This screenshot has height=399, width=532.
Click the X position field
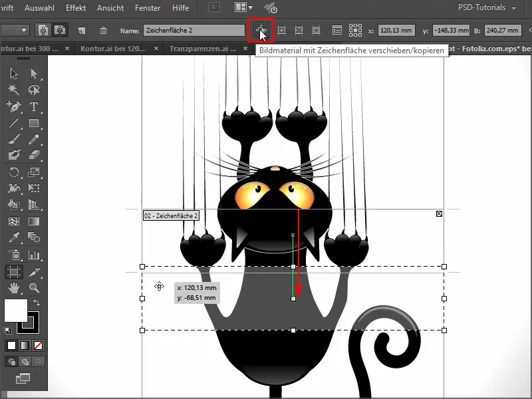tap(396, 30)
